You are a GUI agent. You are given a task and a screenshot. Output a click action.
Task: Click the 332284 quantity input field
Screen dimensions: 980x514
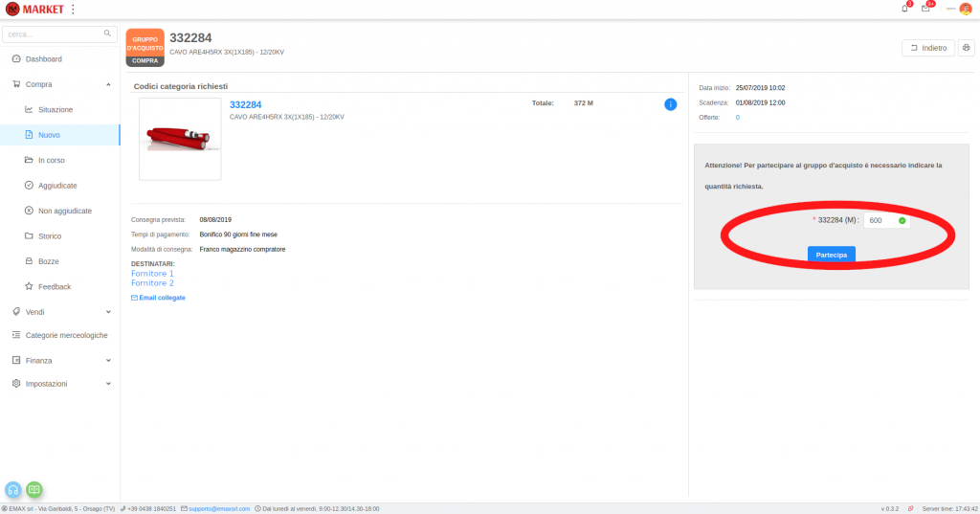pyautogui.click(x=880, y=221)
